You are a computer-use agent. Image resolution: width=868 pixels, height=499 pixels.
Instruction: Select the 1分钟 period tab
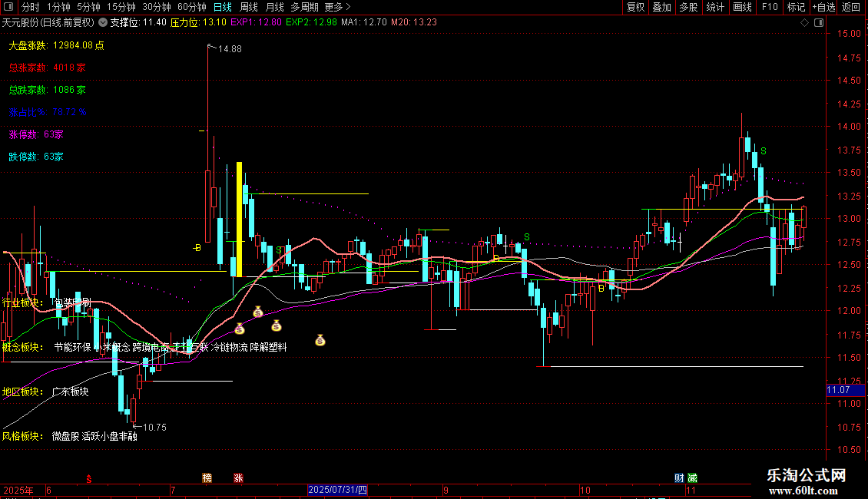coord(58,7)
